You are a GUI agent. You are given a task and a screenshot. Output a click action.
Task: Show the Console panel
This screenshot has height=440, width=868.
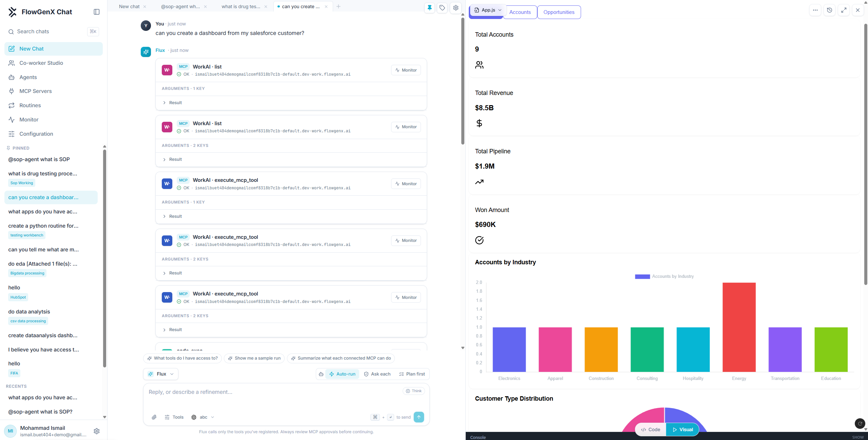click(858, 437)
